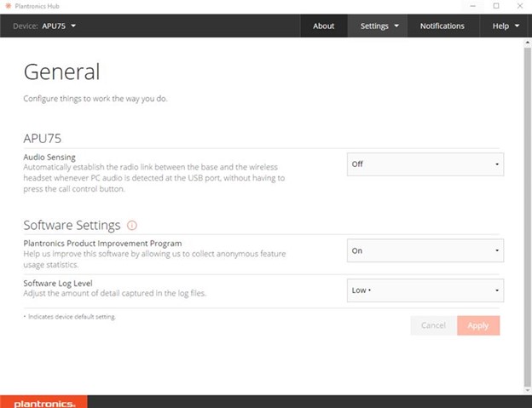Screen dimensions: 532x408
Task: Open the Product Improvement Program dropdown
Action: [x=425, y=250]
